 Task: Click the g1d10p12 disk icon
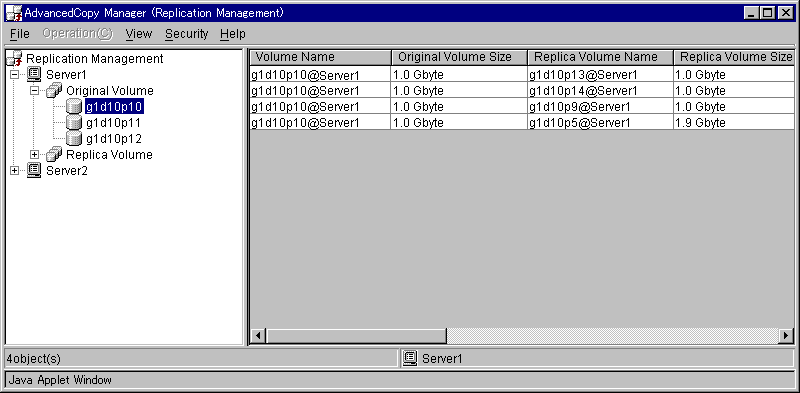click(74, 138)
